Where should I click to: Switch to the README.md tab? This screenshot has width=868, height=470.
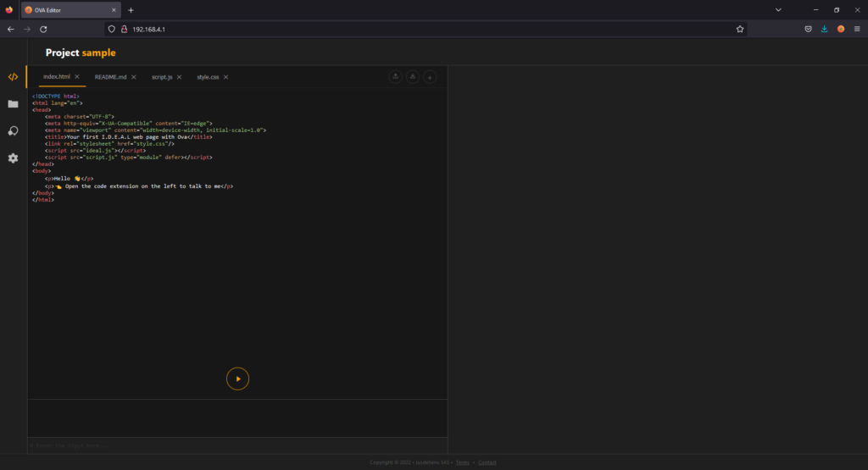[110, 77]
